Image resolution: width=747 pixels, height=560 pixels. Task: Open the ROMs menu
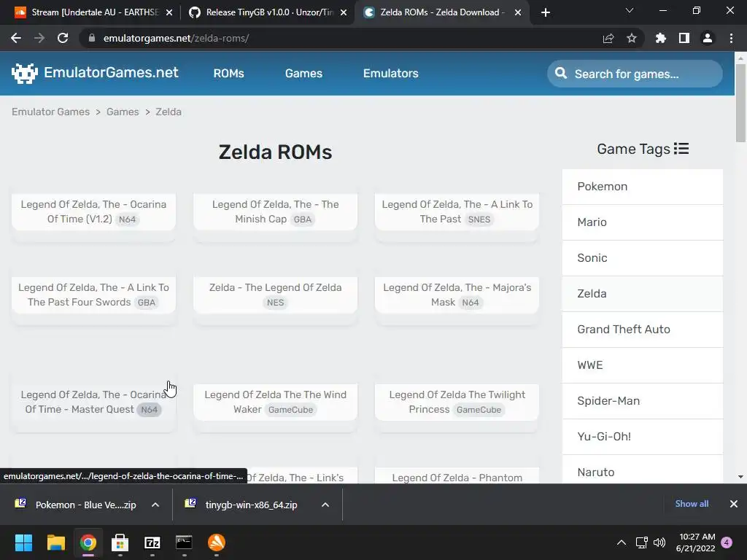coord(228,74)
